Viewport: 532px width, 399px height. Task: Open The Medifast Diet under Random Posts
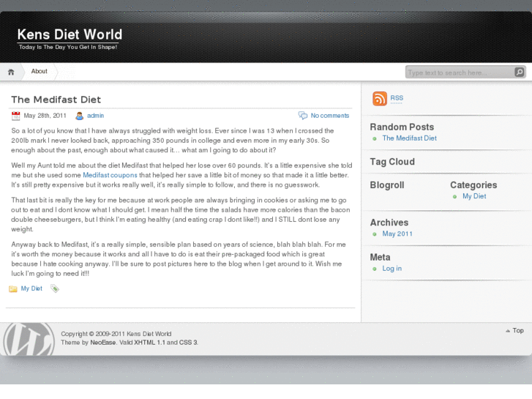410,138
